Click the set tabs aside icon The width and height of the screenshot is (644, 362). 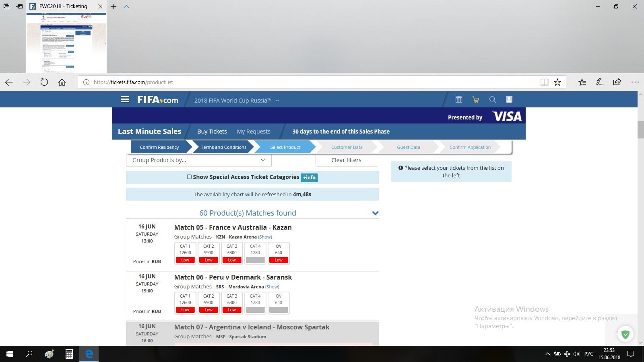coord(19,6)
